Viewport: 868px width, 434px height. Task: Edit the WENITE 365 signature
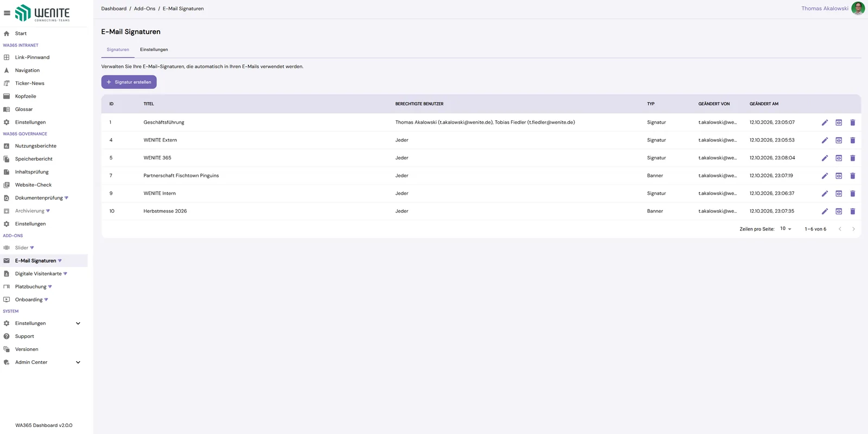[825, 158]
